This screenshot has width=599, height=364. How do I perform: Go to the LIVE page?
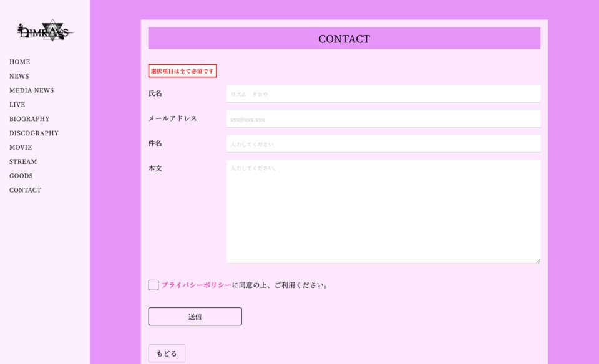tap(16, 104)
